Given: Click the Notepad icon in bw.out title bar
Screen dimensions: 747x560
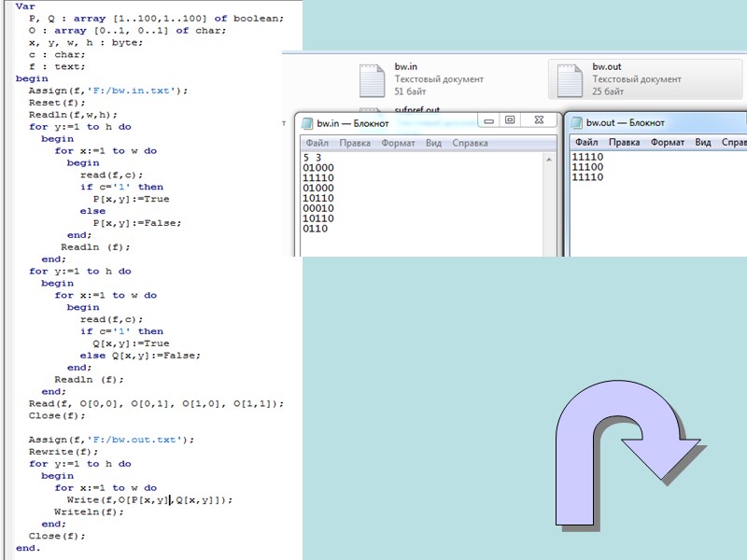Looking at the screenshot, I should [x=577, y=123].
